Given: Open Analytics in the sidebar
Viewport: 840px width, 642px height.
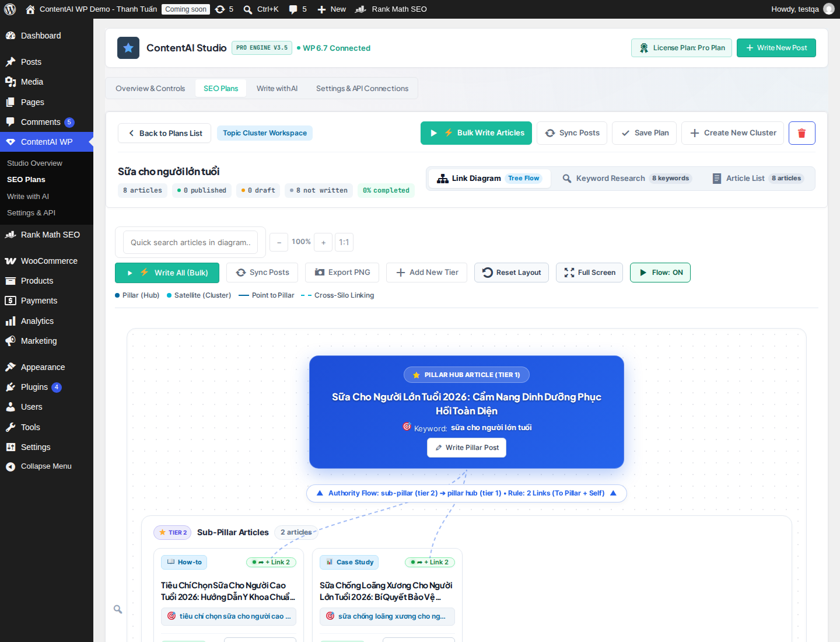Looking at the screenshot, I should [47, 321].
